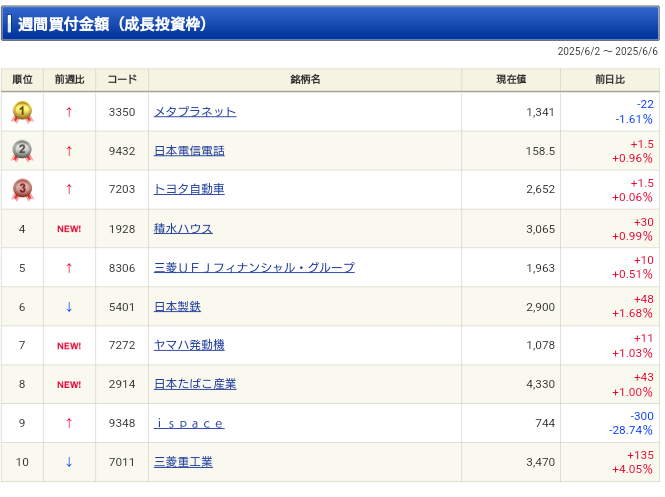The width and height of the screenshot is (665, 497).
Task: Click the down arrow for 三菱重工業
Action: [x=69, y=462]
